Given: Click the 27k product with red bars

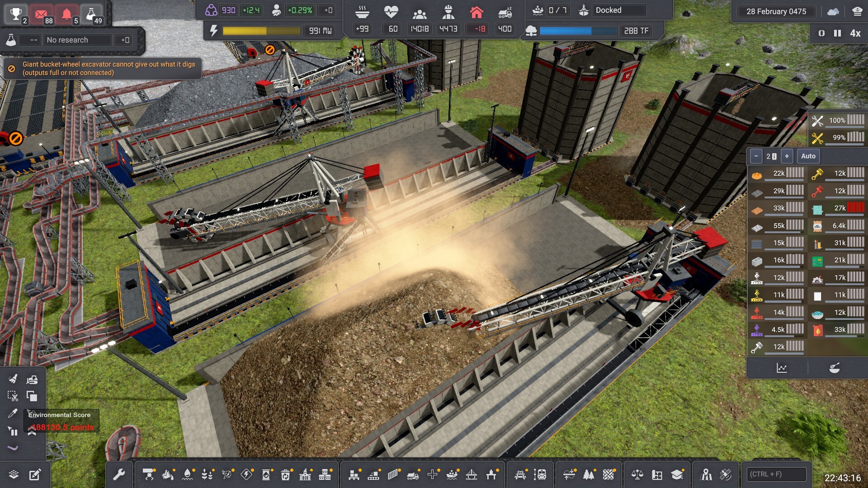Looking at the screenshot, I should (x=838, y=208).
